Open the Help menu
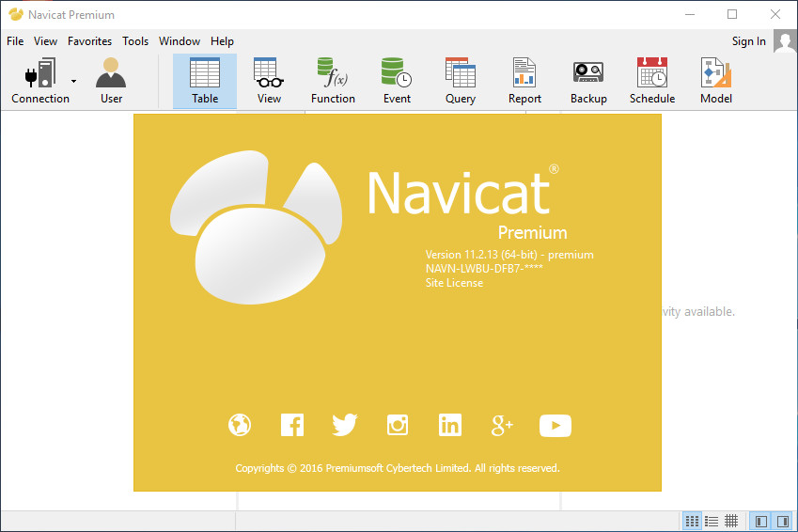The width and height of the screenshot is (798, 532). point(222,41)
